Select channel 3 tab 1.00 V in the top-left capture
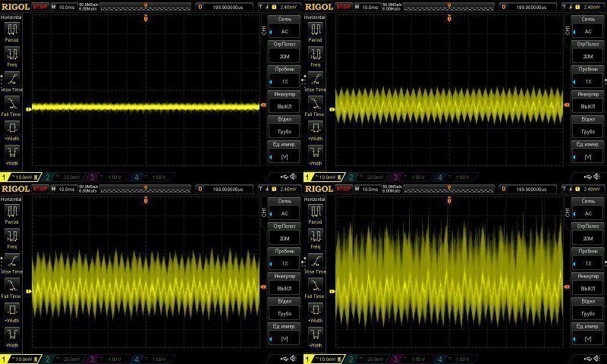 click(x=109, y=177)
